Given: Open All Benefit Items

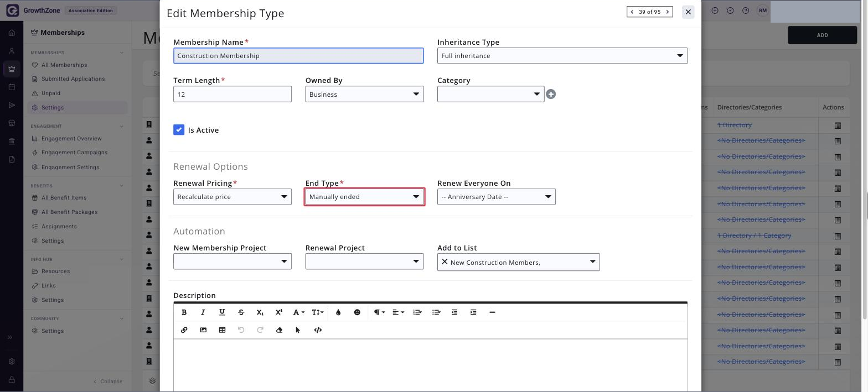Looking at the screenshot, I should 64,198.
